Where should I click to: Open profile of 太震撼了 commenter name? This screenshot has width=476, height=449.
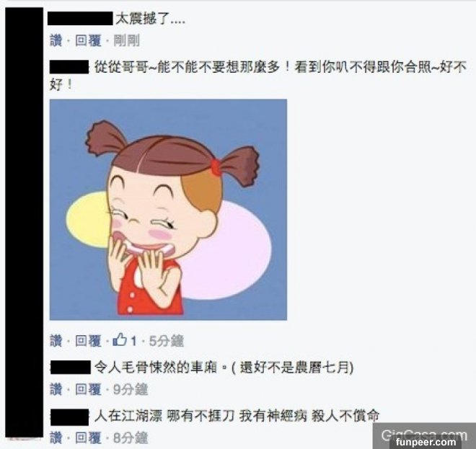coord(80,18)
